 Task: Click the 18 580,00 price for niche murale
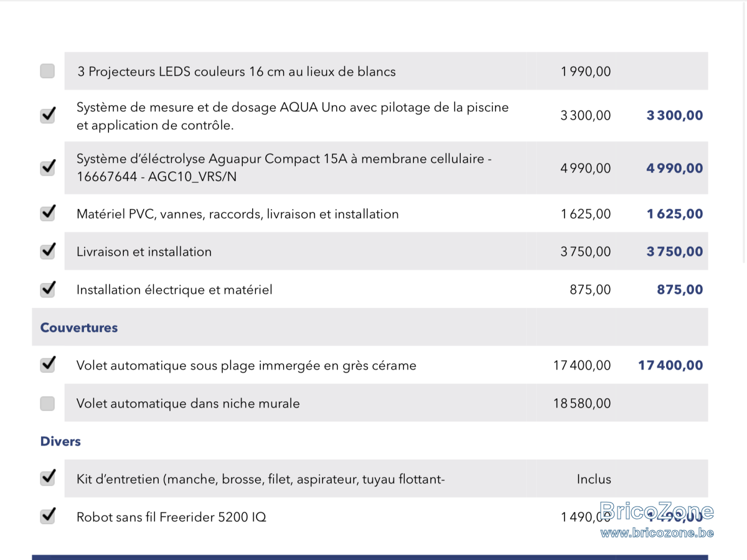tap(582, 403)
